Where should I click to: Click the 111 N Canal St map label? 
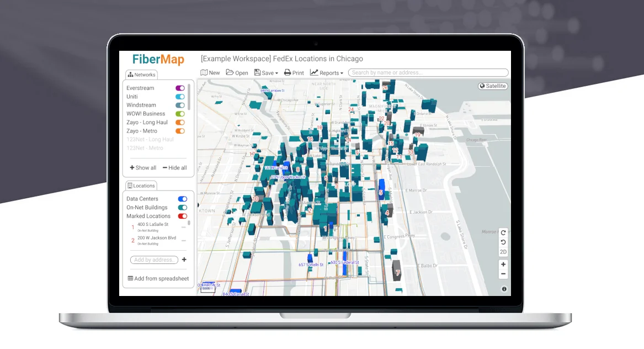(x=276, y=168)
